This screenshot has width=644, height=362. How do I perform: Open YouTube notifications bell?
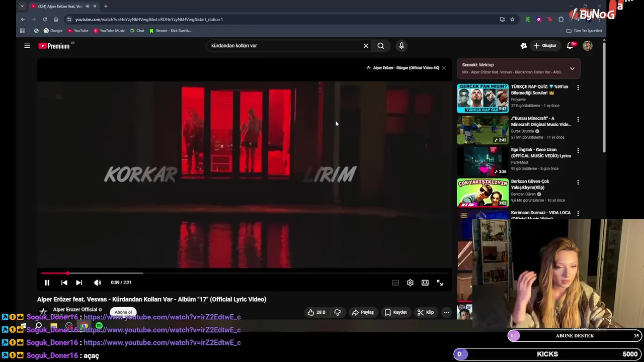(571, 46)
